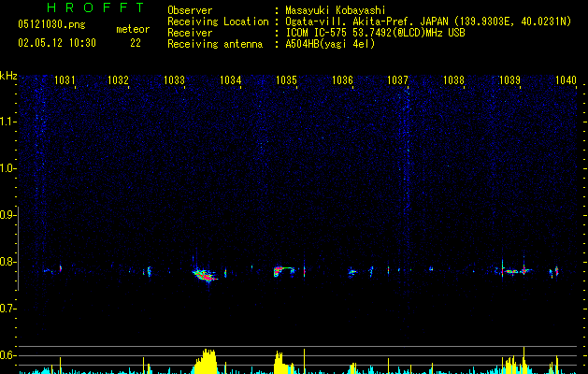The width and height of the screenshot is (588, 374).
Task: Click the yellow intensity peak below 1035
Action: 282,363
